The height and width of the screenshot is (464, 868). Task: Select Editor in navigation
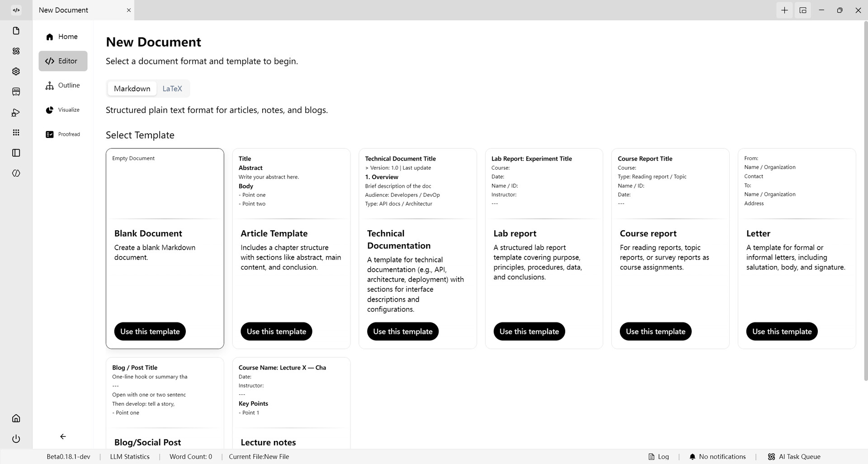tap(63, 61)
